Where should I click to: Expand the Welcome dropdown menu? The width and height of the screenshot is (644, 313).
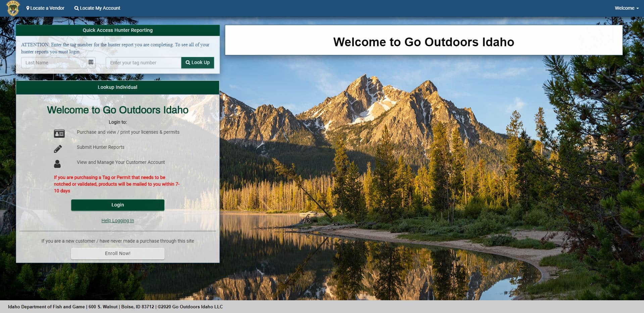pyautogui.click(x=627, y=8)
